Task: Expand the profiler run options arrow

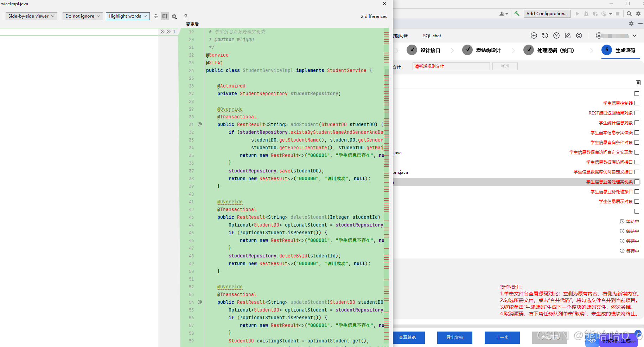Action: click(x=611, y=14)
